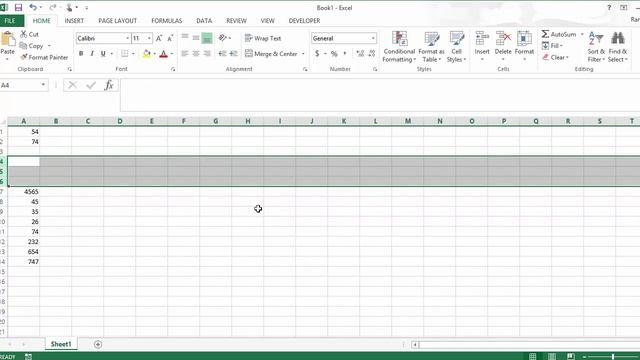Decrease decimal places
This screenshot has height=360, width=640.
click(371, 53)
